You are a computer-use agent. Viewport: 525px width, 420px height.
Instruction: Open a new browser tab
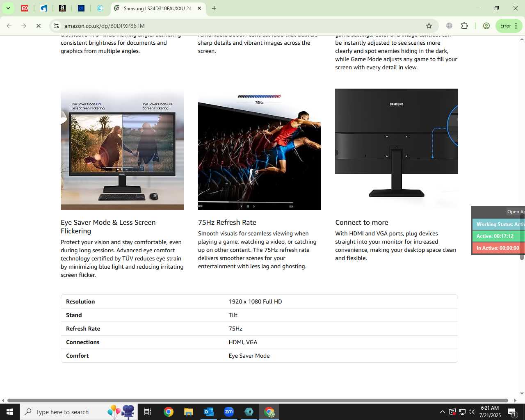[214, 8]
